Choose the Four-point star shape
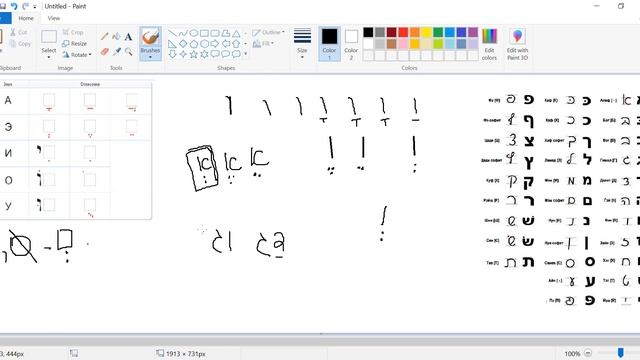 (183, 54)
